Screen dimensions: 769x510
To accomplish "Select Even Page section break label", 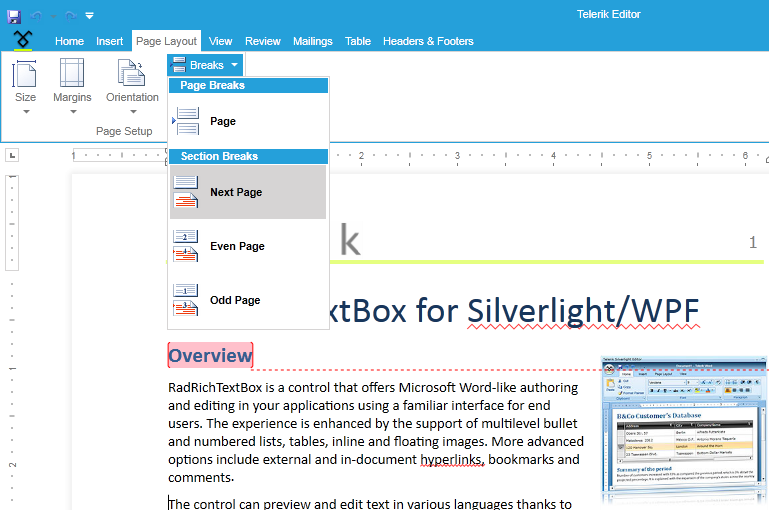I will pos(237,246).
